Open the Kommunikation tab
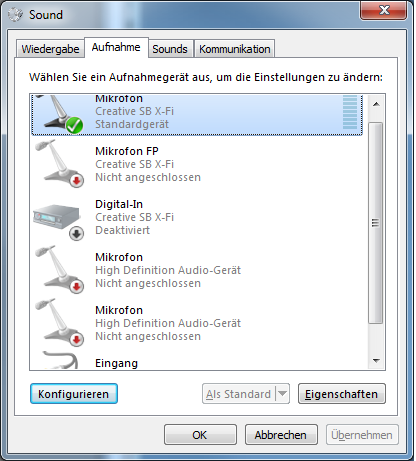 tap(234, 49)
